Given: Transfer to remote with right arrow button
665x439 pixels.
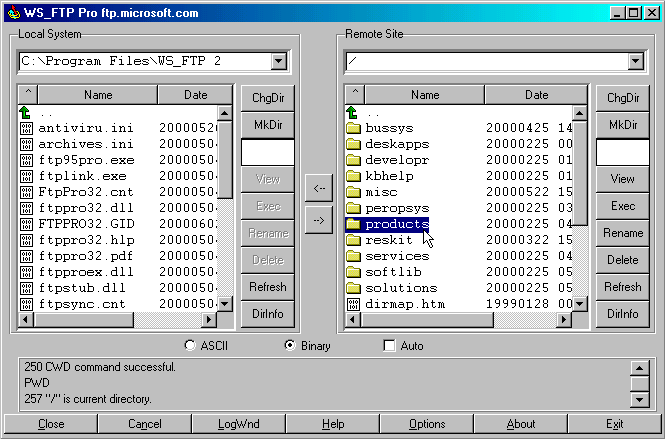Looking at the screenshot, I should (x=319, y=220).
